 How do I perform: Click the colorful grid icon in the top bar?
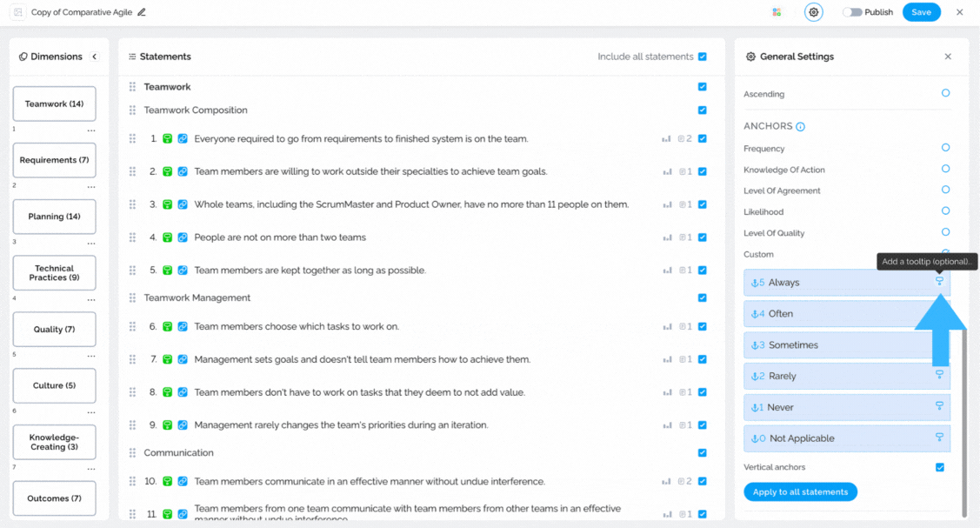(x=777, y=12)
